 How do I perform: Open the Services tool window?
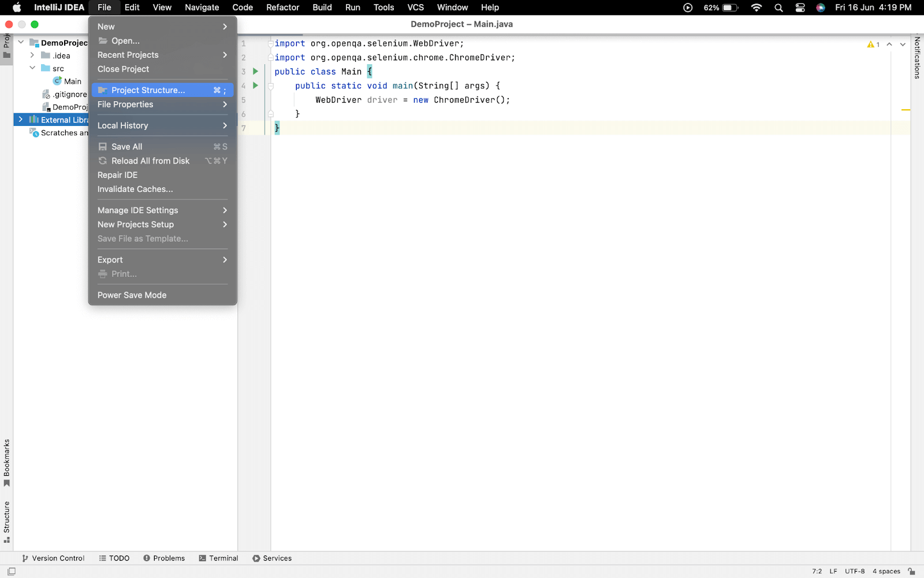click(272, 558)
